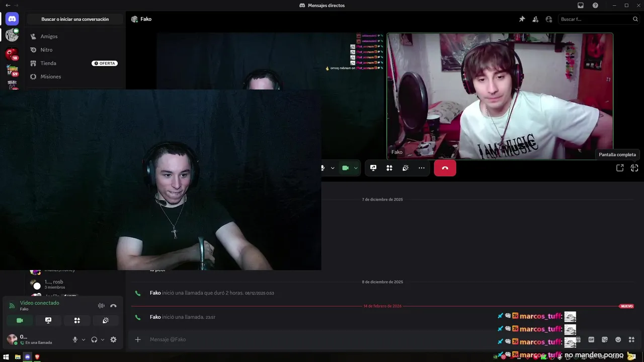Disconnect via voice panel phone icon

coord(113,306)
